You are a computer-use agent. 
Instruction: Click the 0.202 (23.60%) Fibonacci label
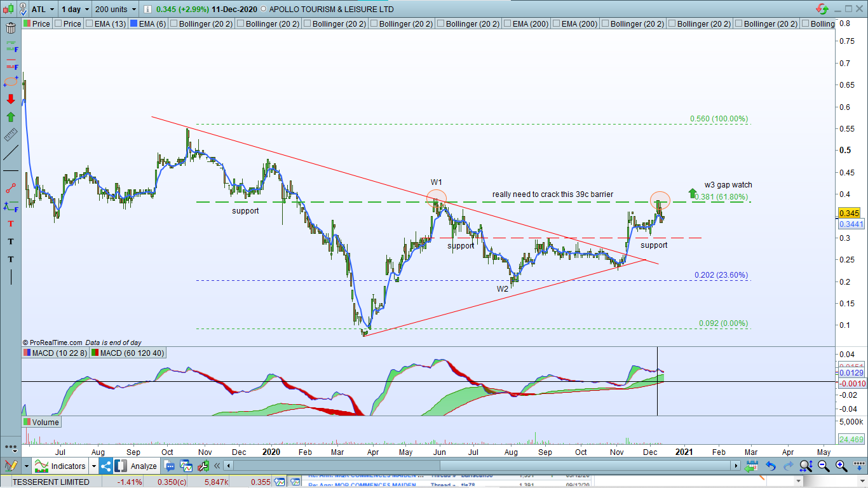[722, 276]
